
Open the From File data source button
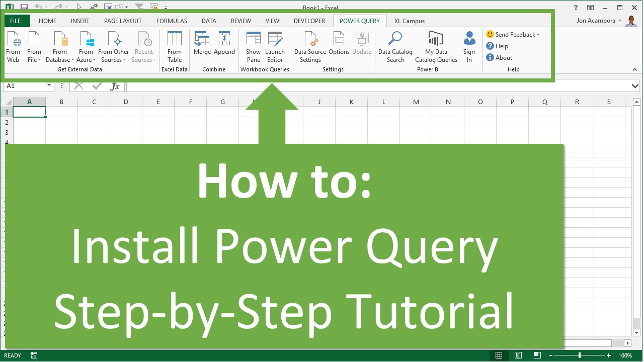pos(34,47)
